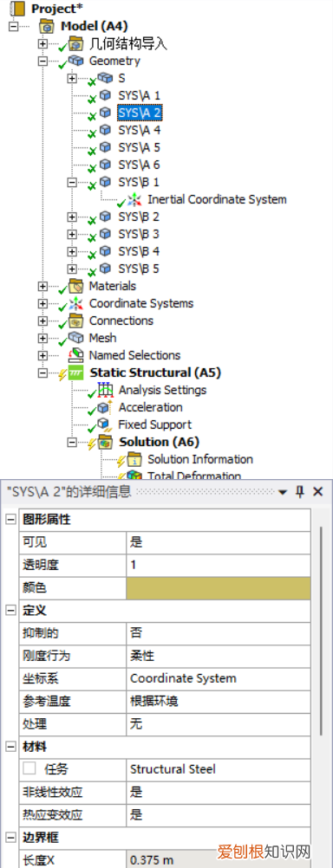
Task: Click the 透明度 value field
Action: (x=219, y=565)
